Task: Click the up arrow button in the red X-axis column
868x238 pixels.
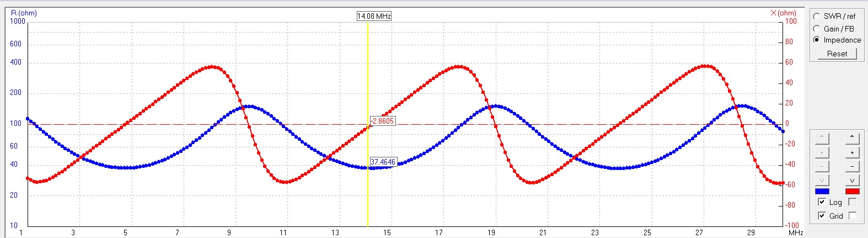Action: (852, 137)
